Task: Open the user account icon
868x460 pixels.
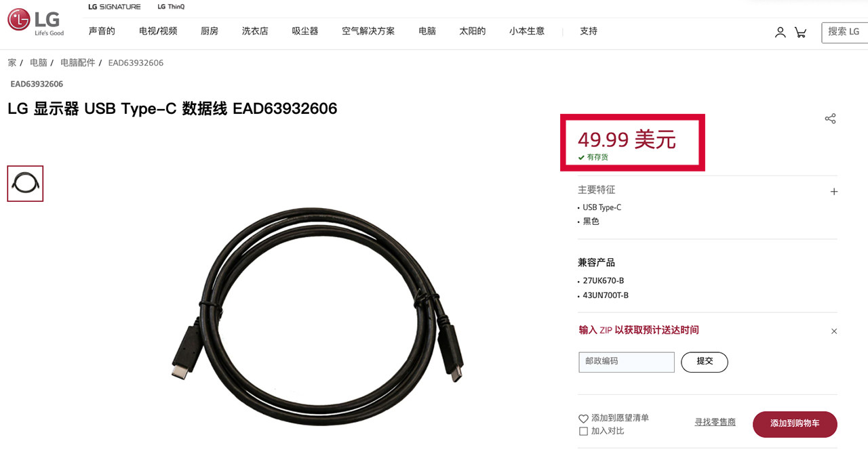Action: point(781,32)
